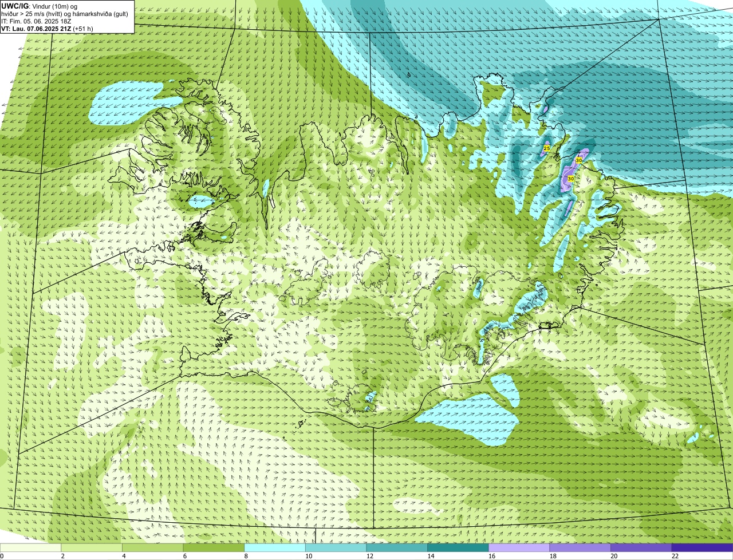Click the 2–4 m/s light green legend swatch
Image resolution: width=733 pixels, height=560 pixels.
point(92,547)
